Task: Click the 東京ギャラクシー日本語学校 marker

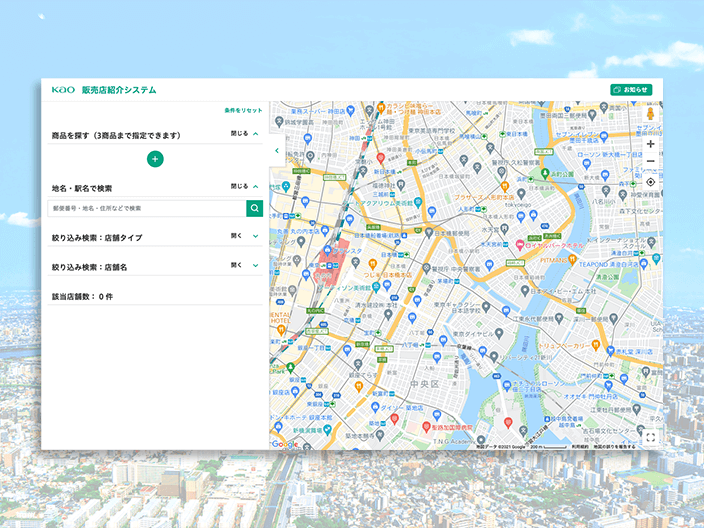Action: coord(486,307)
